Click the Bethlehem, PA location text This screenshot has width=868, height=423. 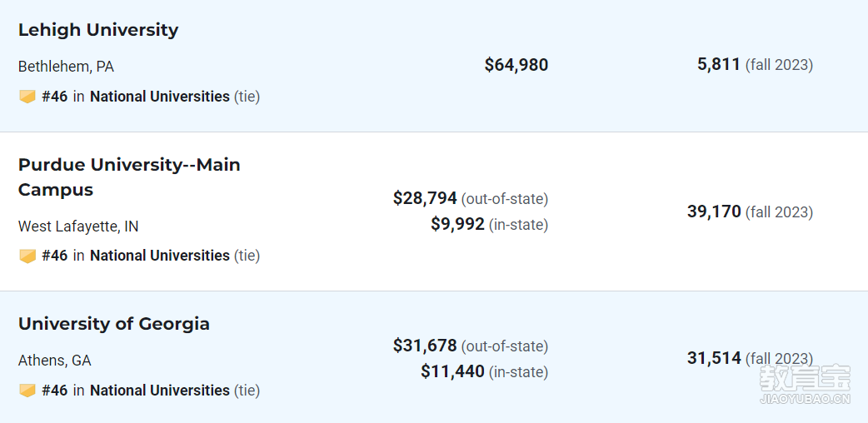[x=66, y=67]
